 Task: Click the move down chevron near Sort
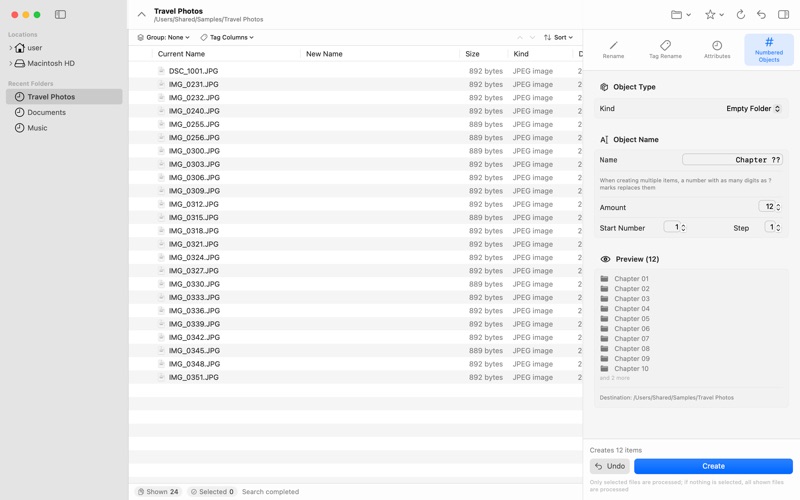(532, 37)
